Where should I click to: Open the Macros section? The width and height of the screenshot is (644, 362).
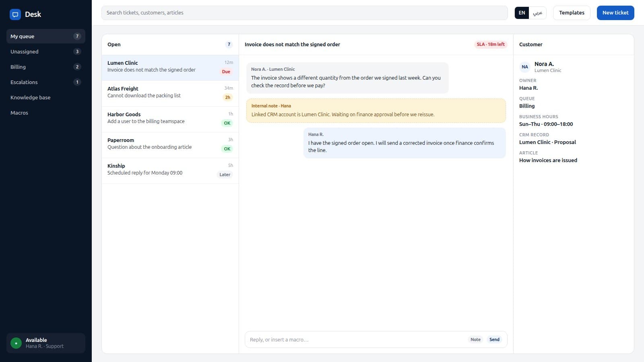point(46,113)
